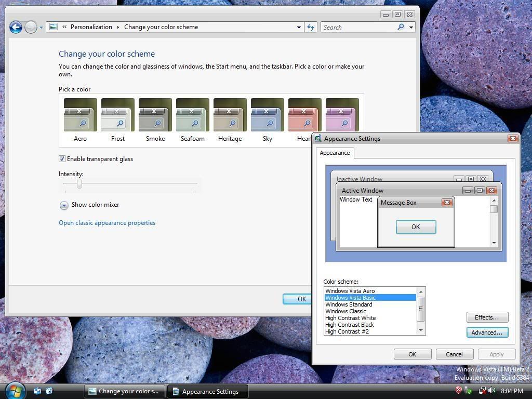Select the Appearance tab
Image resolution: width=532 pixels, height=399 pixels.
tap(335, 153)
